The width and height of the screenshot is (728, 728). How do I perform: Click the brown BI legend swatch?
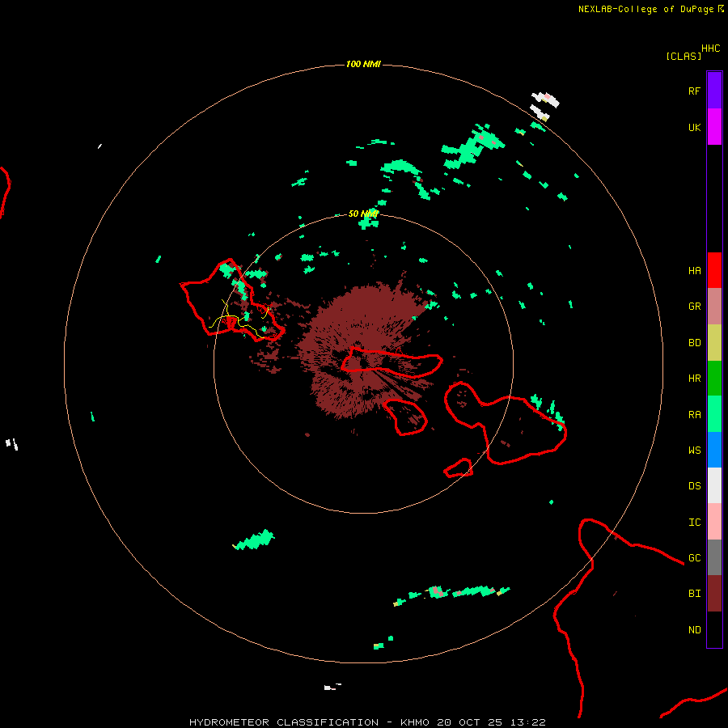coord(714,594)
